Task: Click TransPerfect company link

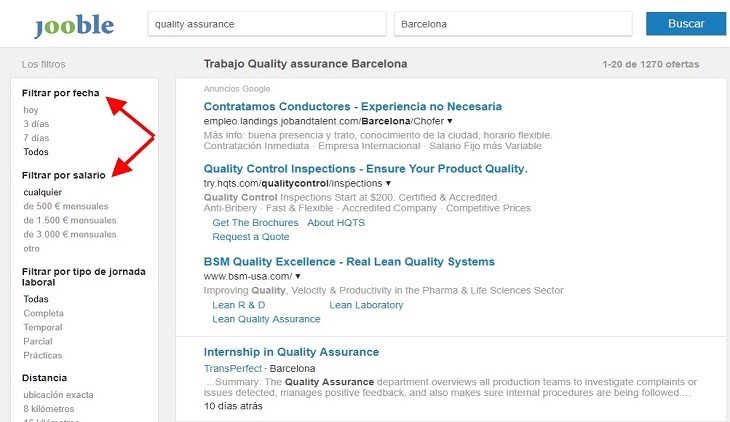Action: [x=232, y=368]
